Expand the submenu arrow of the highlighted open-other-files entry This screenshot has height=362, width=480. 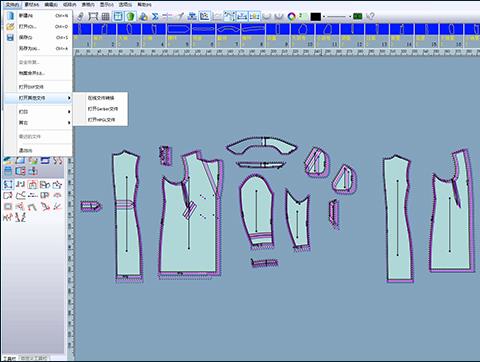69,98
